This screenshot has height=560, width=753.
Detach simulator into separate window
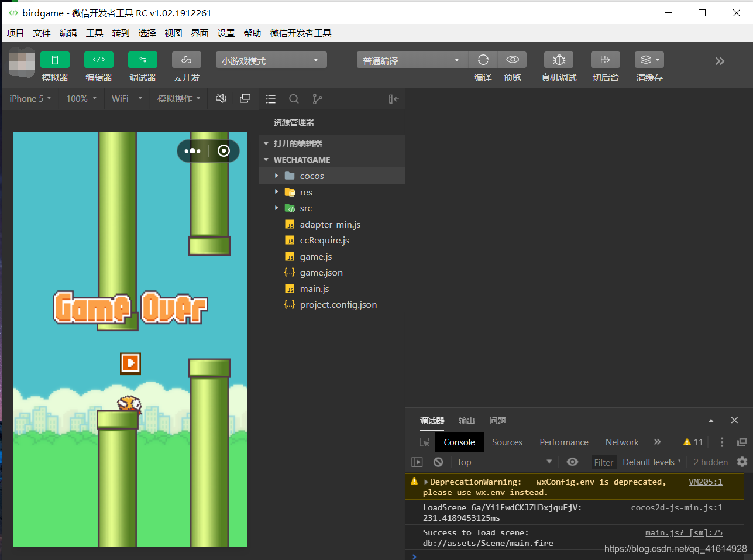tap(245, 98)
